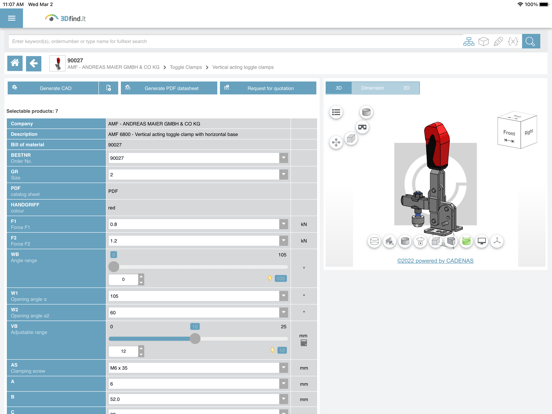Expand the W1 opening angle dropdown
The image size is (552, 414).
point(284,296)
